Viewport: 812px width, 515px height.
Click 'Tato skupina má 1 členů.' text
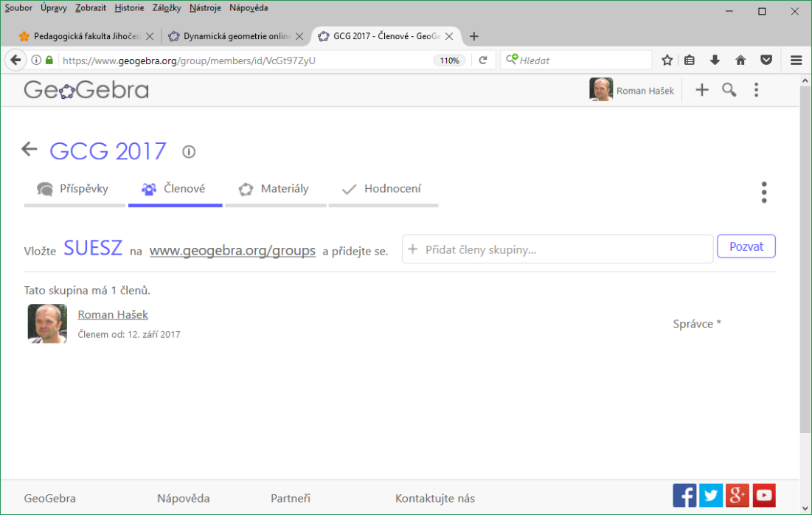(x=87, y=290)
